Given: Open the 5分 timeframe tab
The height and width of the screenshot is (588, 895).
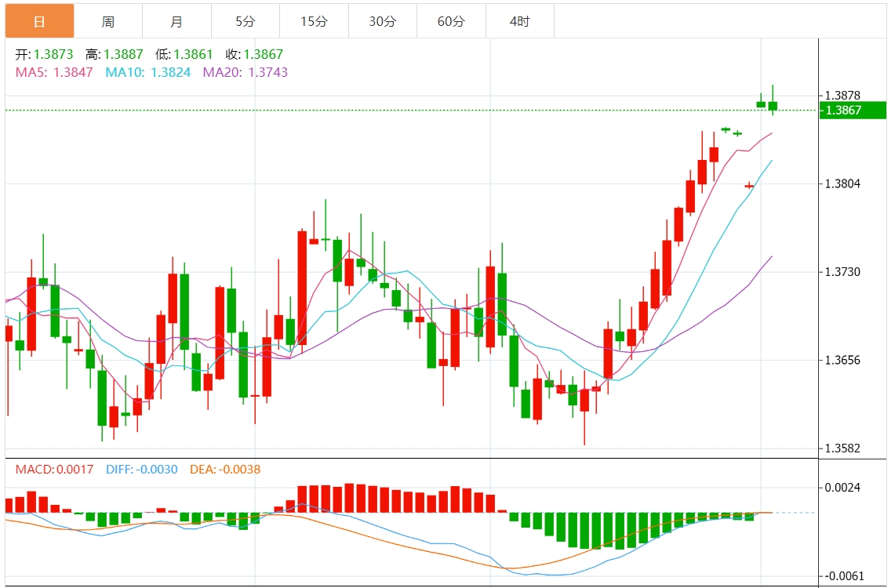Looking at the screenshot, I should tap(246, 21).
